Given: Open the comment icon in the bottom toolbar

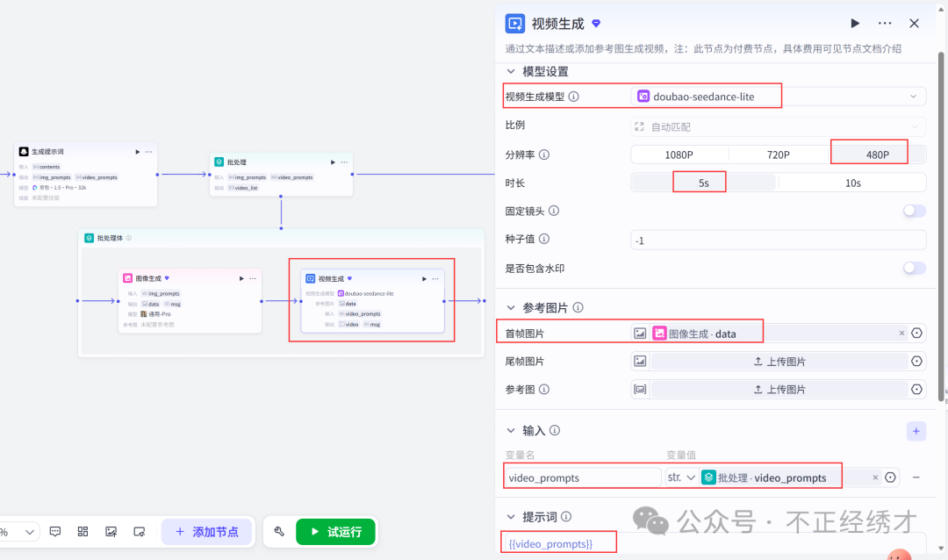Looking at the screenshot, I should [x=55, y=532].
